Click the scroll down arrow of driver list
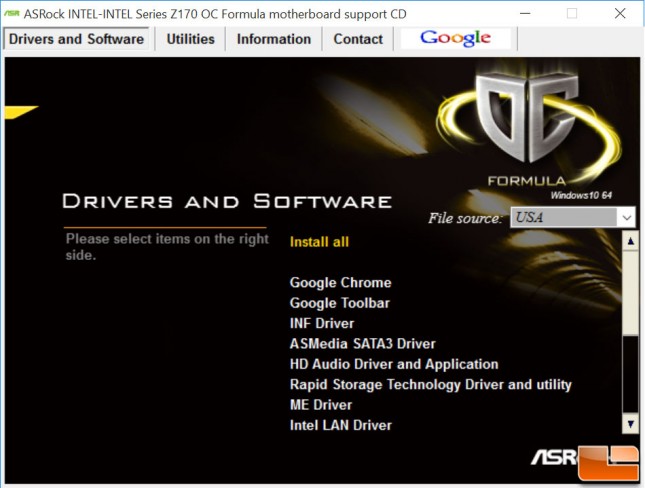Image resolution: width=645 pixels, height=488 pixels. coord(630,423)
